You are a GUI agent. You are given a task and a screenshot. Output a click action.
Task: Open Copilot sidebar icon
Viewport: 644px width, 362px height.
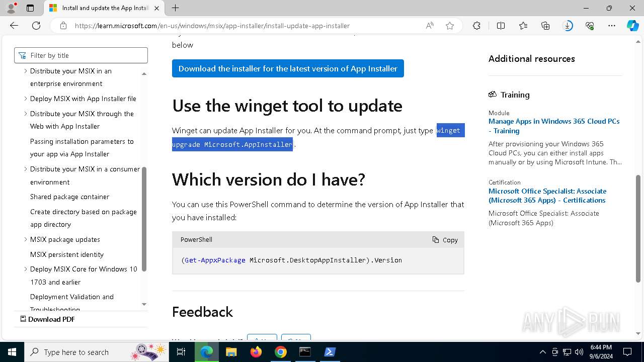coord(632,26)
